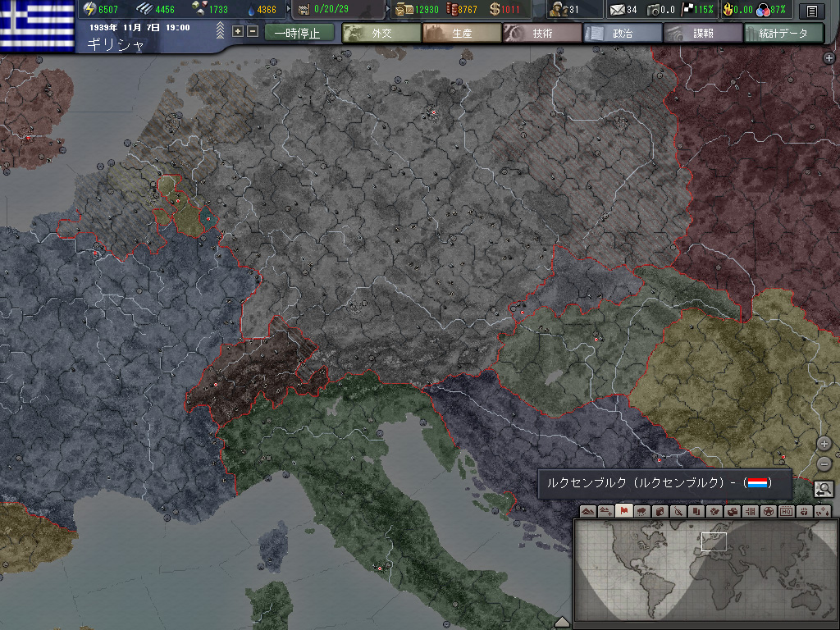Increase game speed with plus button
This screenshot has height=630, width=840.
[237, 32]
